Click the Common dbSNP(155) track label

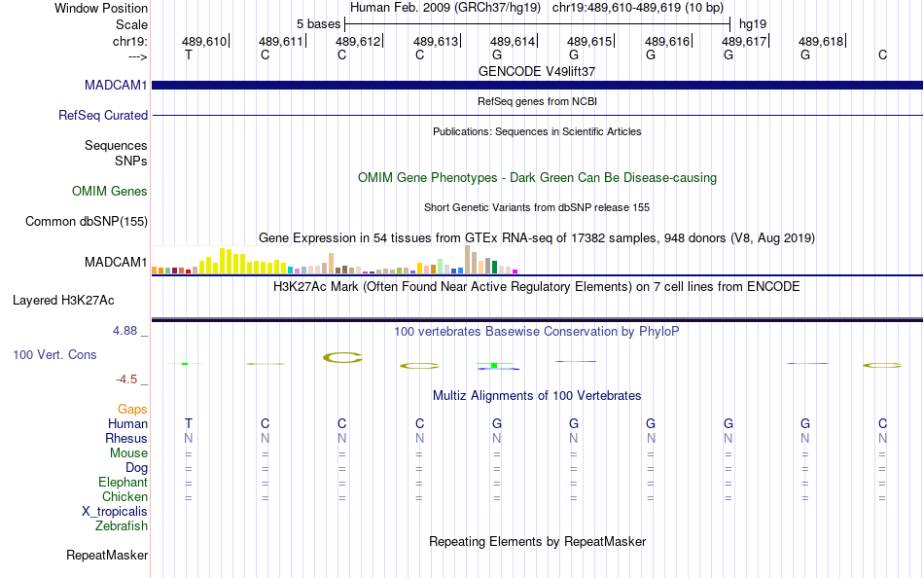click(87, 221)
